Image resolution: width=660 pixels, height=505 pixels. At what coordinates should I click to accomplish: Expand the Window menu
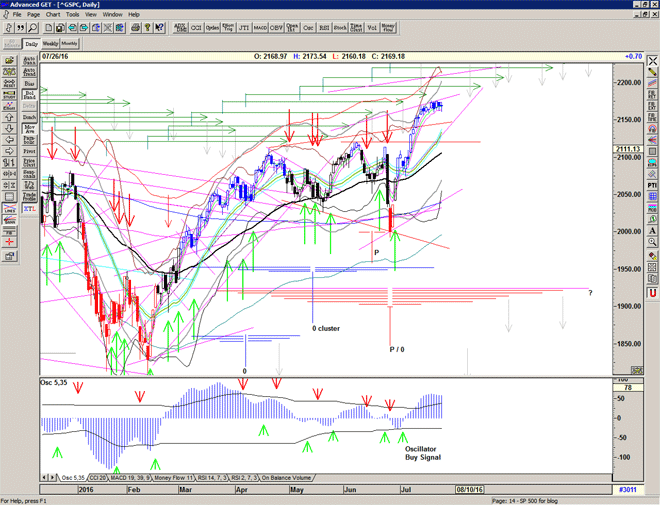pyautogui.click(x=112, y=15)
